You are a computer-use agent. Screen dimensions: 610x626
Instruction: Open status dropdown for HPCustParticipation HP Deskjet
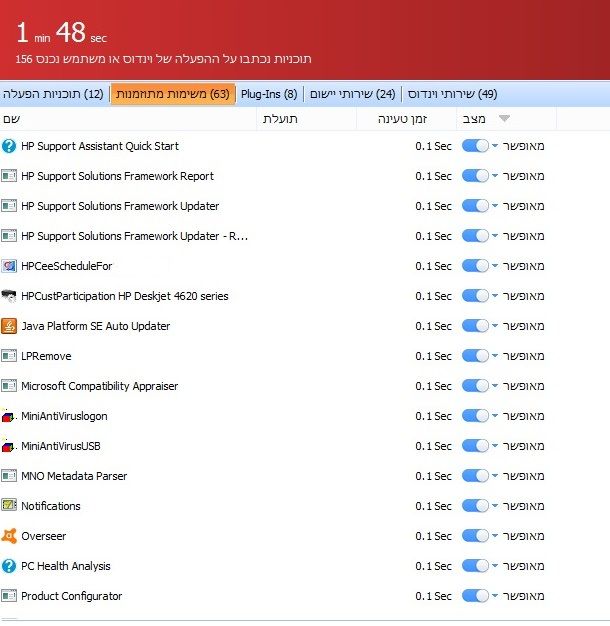pos(495,296)
